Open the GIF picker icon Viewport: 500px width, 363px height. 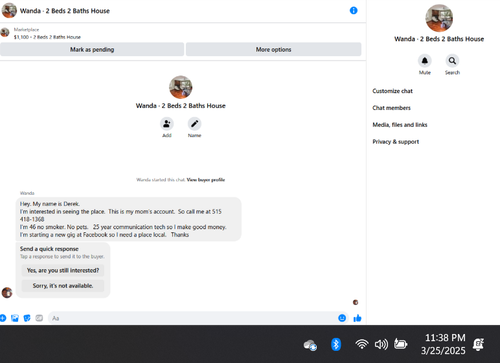point(39,318)
